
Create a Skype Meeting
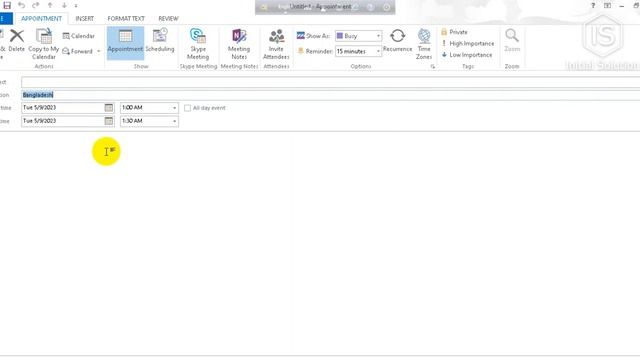pos(198,44)
